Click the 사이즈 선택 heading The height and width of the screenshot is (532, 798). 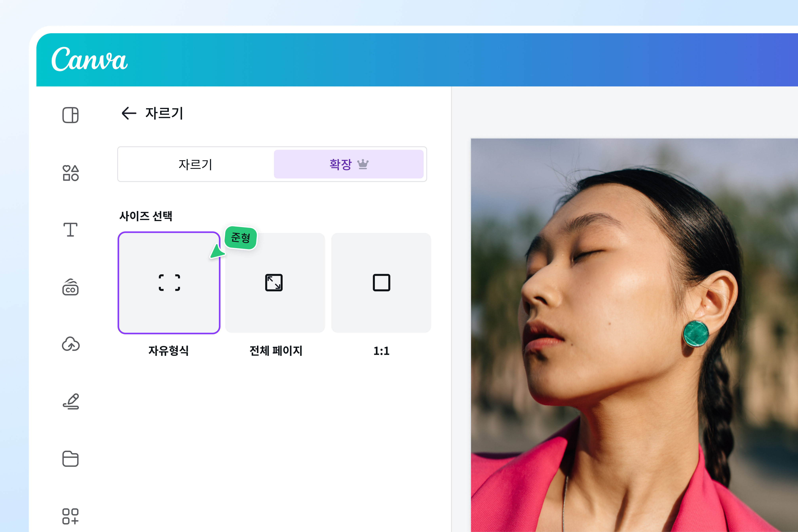point(146,216)
